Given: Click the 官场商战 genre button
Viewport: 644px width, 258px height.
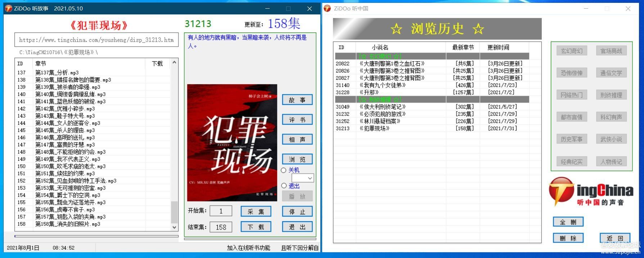Looking at the screenshot, I should click(x=611, y=51).
